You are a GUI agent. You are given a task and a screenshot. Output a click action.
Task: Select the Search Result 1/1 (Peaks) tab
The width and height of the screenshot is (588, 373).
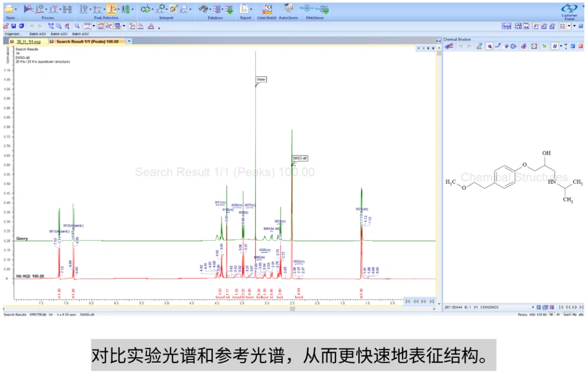pyautogui.click(x=87, y=41)
